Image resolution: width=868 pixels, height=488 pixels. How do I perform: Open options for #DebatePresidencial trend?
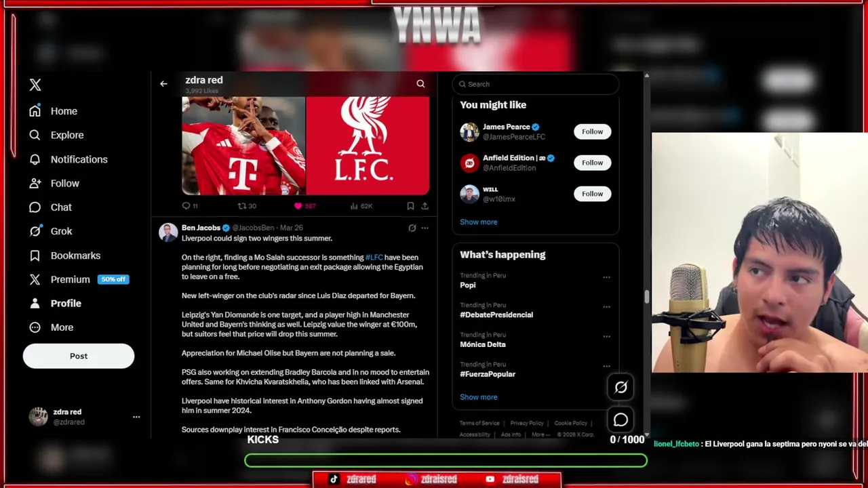click(x=606, y=306)
